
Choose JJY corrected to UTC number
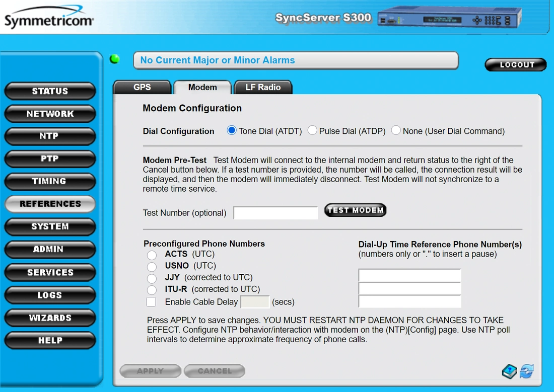click(152, 278)
